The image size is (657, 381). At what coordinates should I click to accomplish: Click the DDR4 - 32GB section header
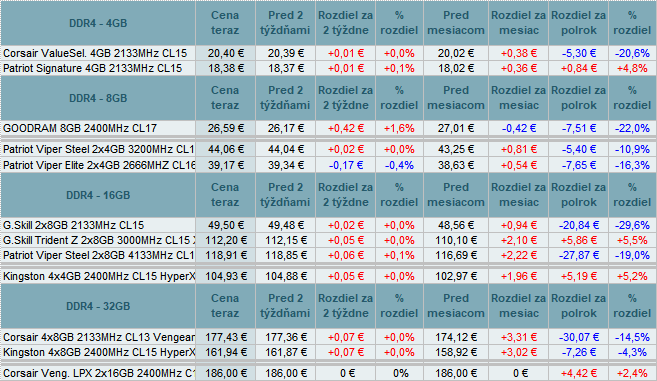(x=98, y=306)
